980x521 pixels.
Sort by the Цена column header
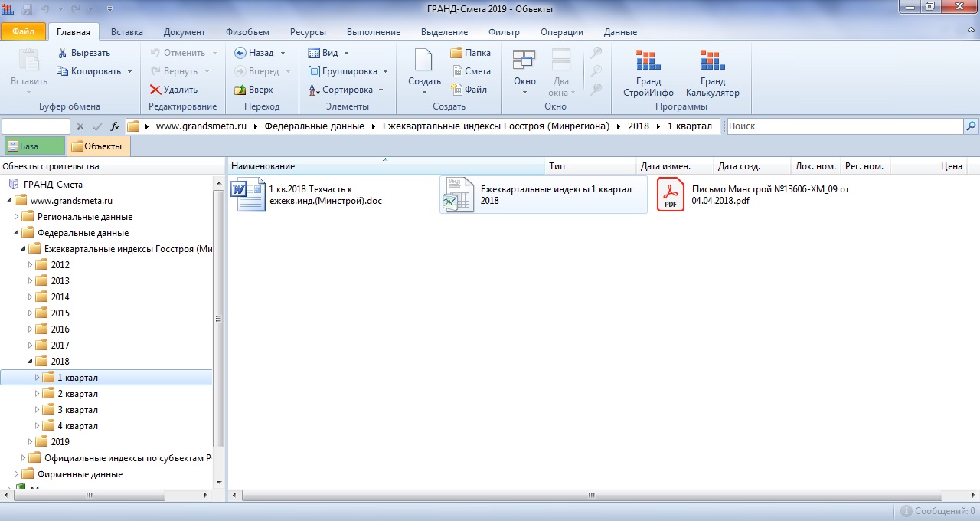tap(929, 166)
